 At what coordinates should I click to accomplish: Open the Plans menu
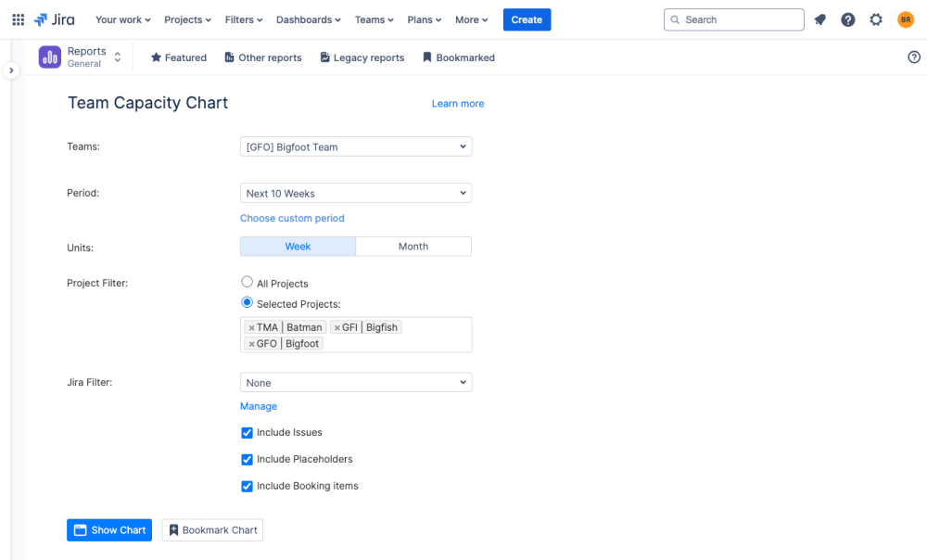pos(425,19)
